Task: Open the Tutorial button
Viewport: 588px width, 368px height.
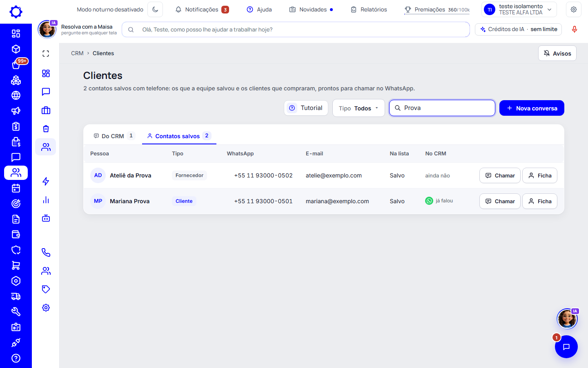Action: pyautogui.click(x=306, y=108)
